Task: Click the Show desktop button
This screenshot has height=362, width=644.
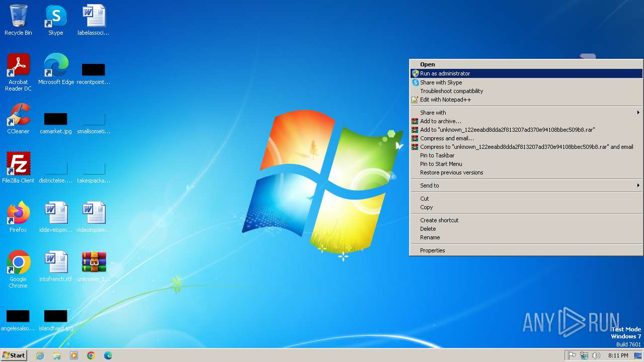Action: coord(638,355)
